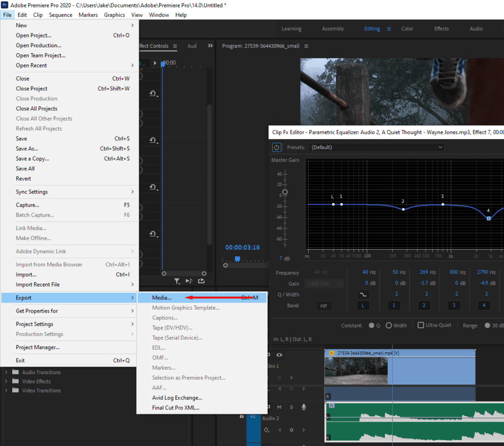This screenshot has height=446, width=504.
Task: Open the Effect Controls panel menu icon
Action: 175,46
